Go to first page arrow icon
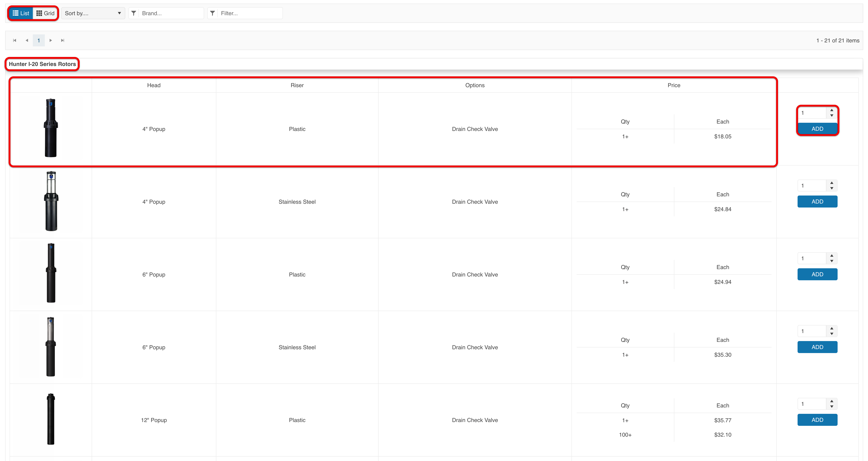The height and width of the screenshot is (461, 868). pos(14,40)
